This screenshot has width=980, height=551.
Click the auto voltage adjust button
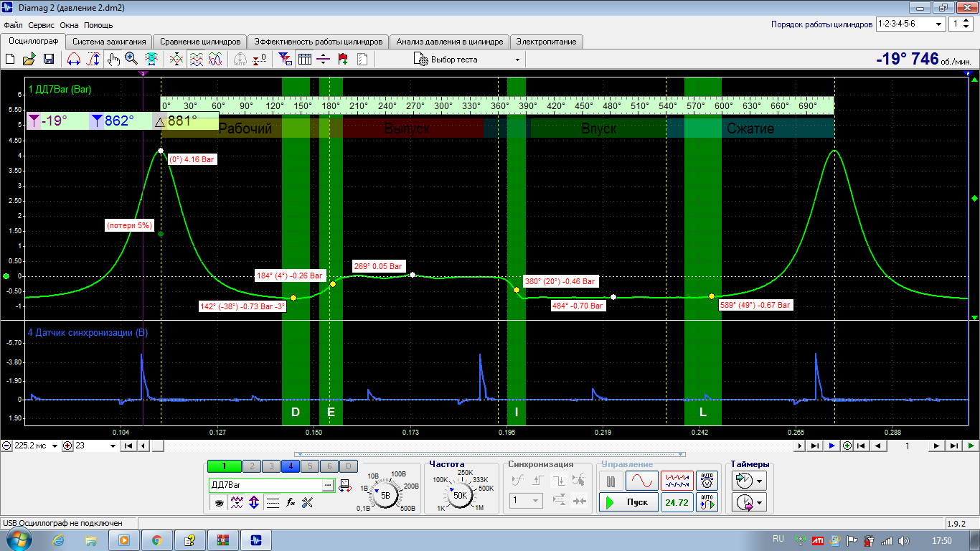[707, 481]
